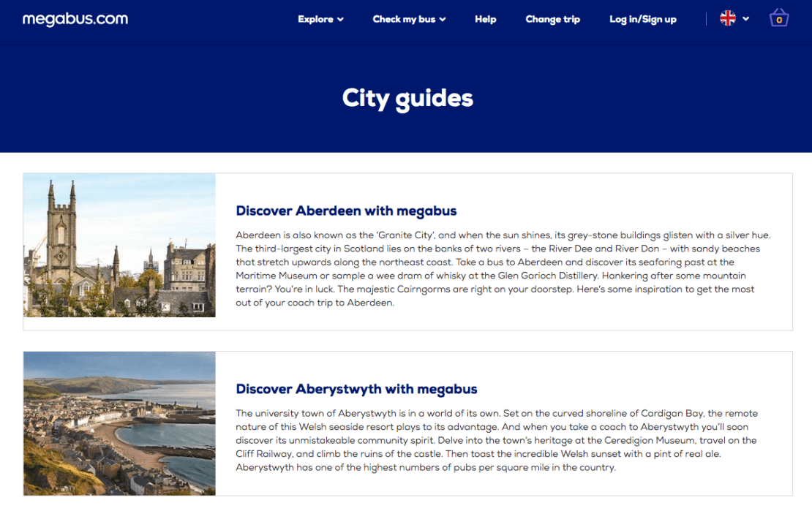Viewport: 812px width, 511px height.
Task: Click the Aberdeen 'Granite City' description paragraph
Action: 503,269
